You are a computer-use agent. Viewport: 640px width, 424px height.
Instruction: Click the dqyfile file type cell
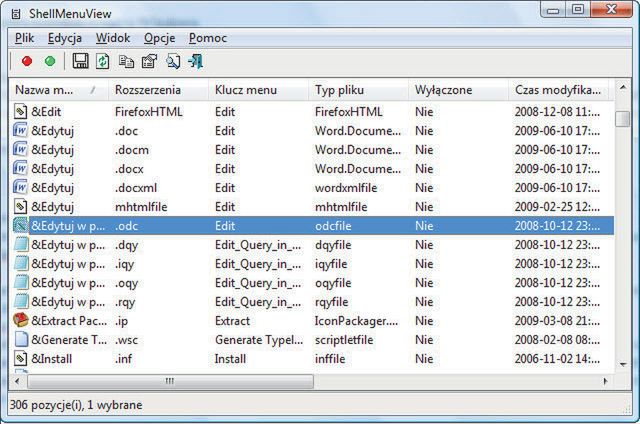point(333,245)
